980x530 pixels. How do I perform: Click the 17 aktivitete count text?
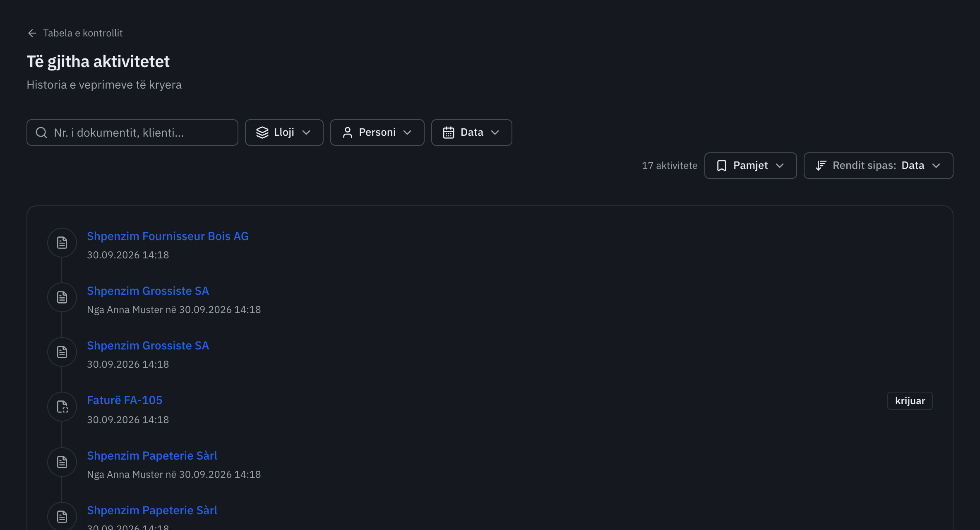(x=669, y=166)
